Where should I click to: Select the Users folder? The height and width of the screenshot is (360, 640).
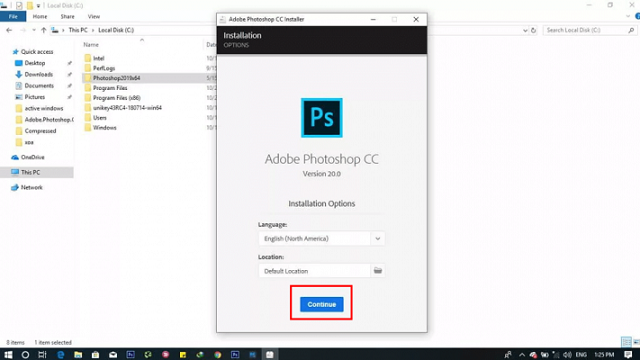[x=100, y=118]
